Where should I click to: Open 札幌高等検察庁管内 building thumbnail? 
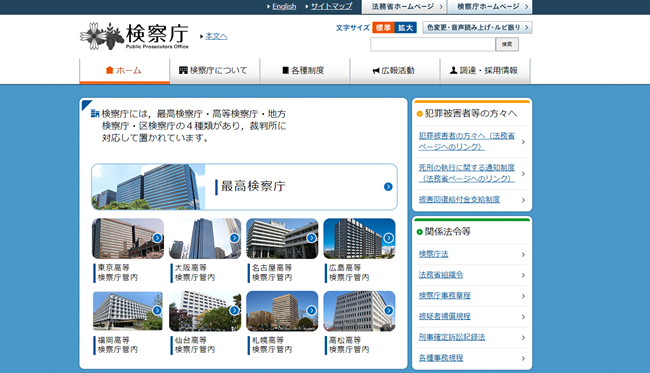282,311
